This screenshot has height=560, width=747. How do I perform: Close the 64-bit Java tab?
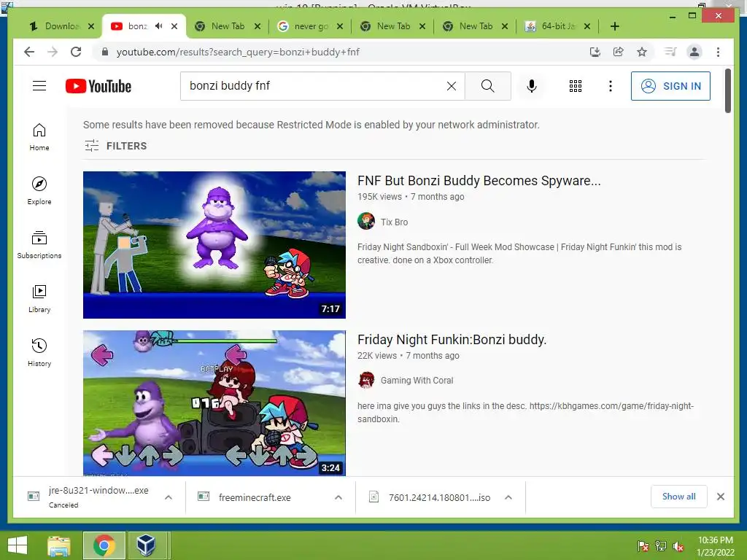click(587, 26)
